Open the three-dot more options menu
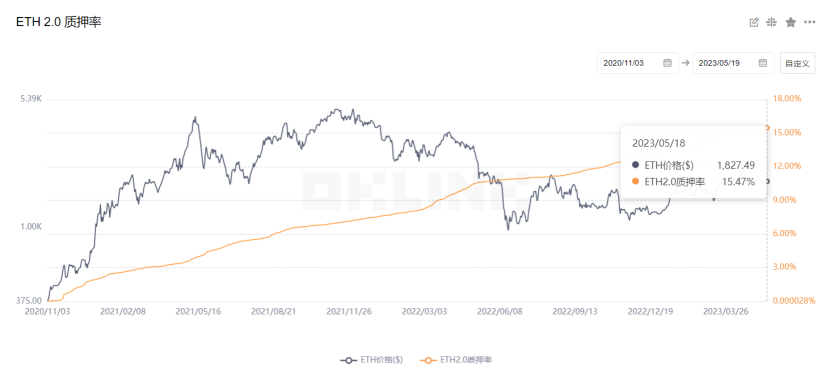830x372 pixels. coord(809,22)
